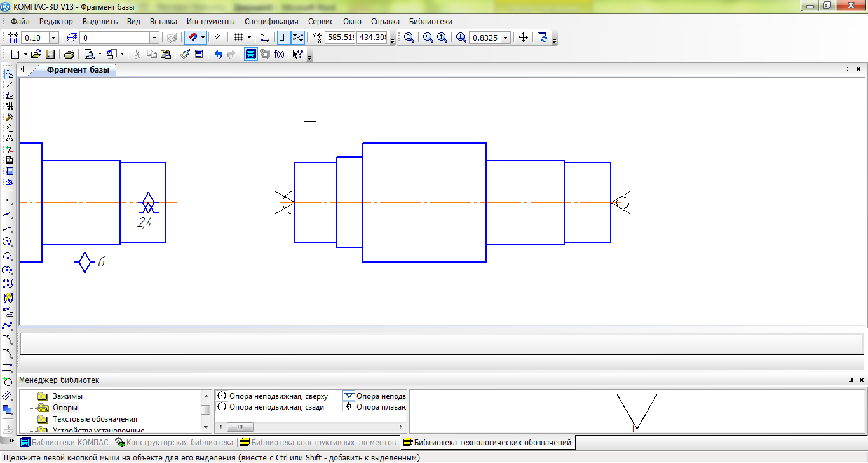This screenshot has height=463, width=868.
Task: Select the ellipse tool in left toolbar
Action: pyautogui.click(x=8, y=270)
